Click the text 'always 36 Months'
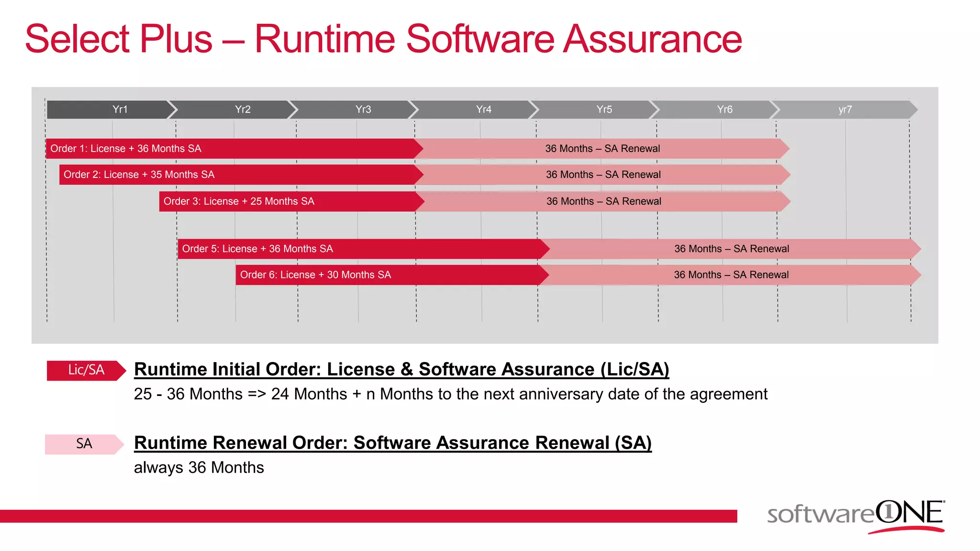Image resolution: width=980 pixels, height=551 pixels. [199, 468]
